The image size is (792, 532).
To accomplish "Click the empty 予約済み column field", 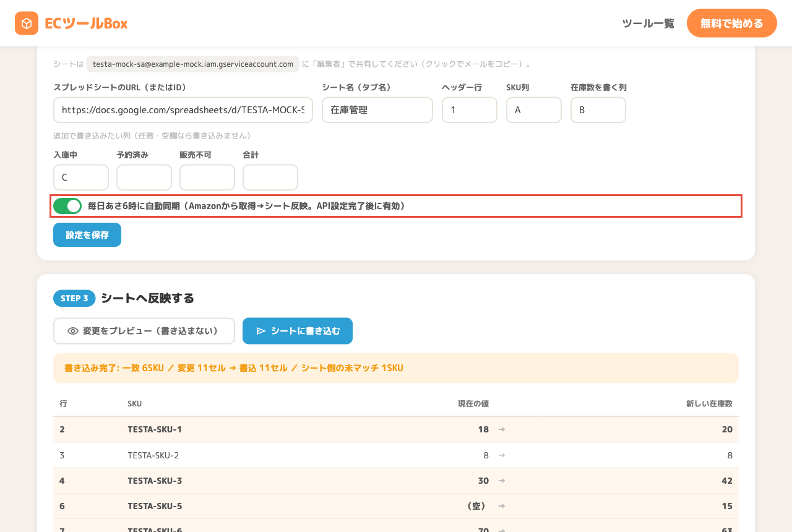I will [x=144, y=178].
